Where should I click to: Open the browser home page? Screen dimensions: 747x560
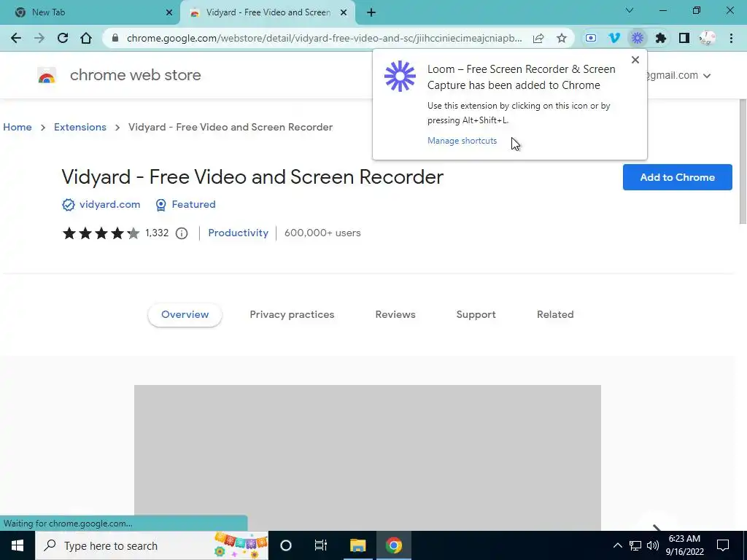[x=86, y=38]
